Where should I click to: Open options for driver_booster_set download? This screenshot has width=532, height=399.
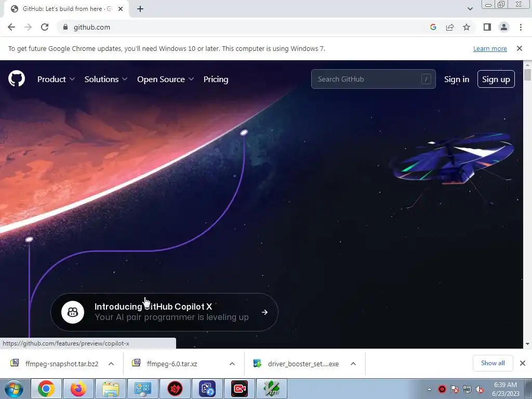[x=353, y=363]
